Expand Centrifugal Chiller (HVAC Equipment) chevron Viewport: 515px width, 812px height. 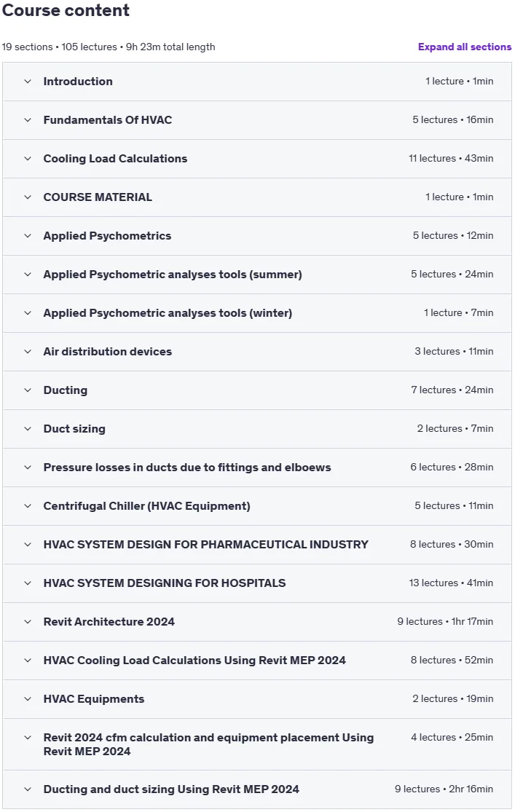pos(28,506)
